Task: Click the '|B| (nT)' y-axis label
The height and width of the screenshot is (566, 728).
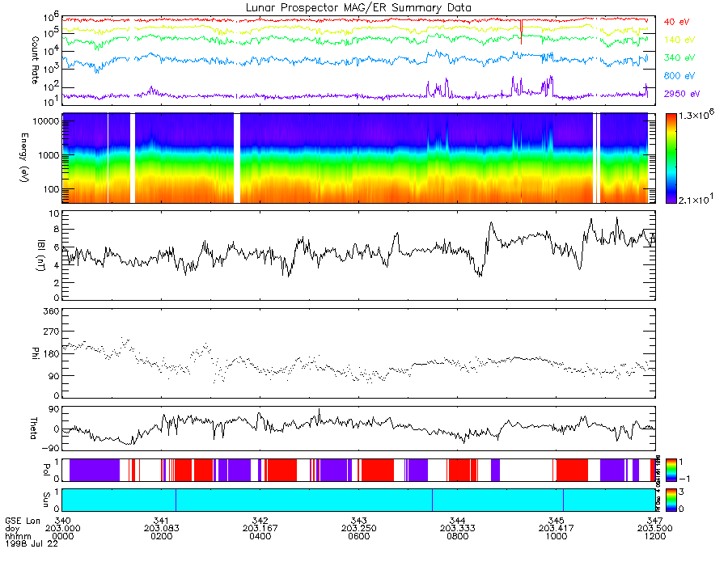Action: point(41,256)
